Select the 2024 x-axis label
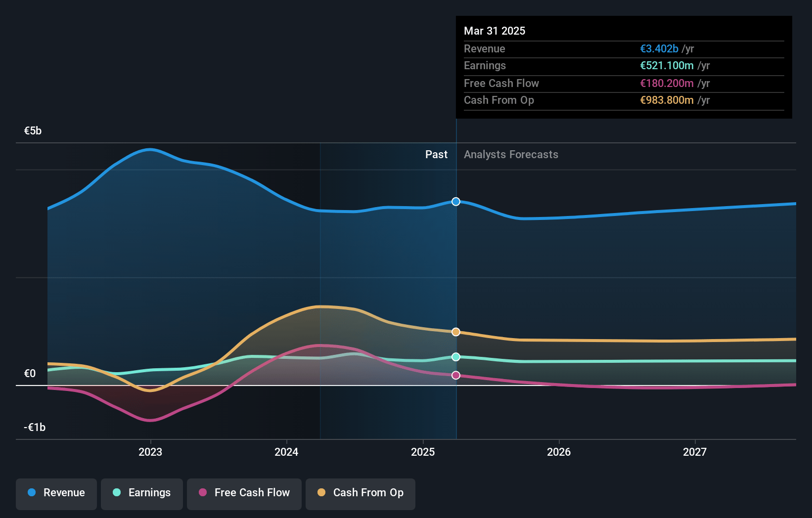812x518 pixels. click(x=286, y=452)
